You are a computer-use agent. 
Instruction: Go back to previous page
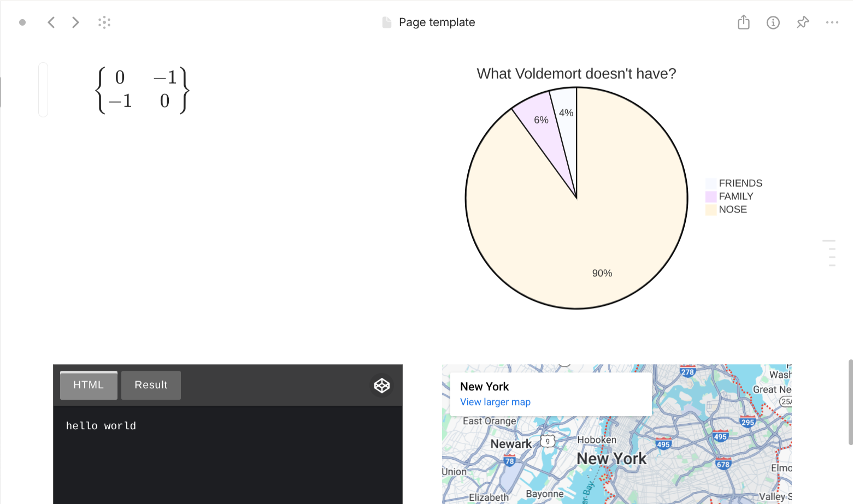pyautogui.click(x=51, y=22)
